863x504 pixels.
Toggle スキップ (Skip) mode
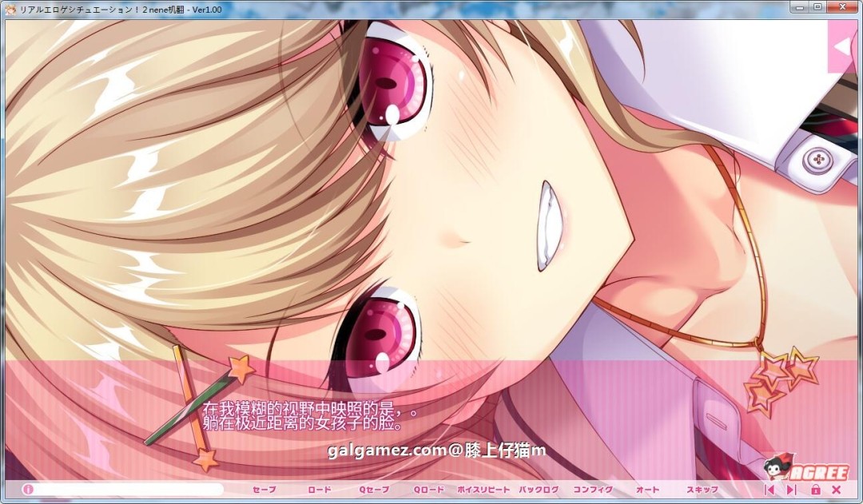coord(702,490)
